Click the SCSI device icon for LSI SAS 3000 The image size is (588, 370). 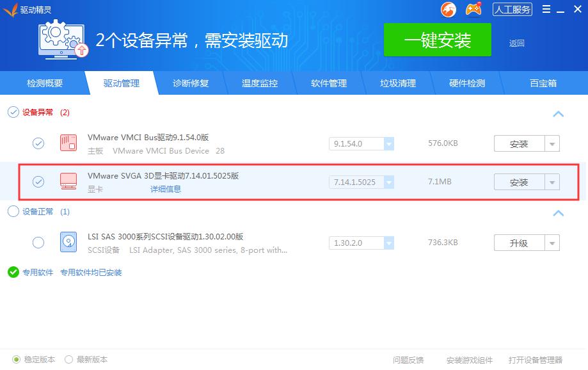coord(68,242)
